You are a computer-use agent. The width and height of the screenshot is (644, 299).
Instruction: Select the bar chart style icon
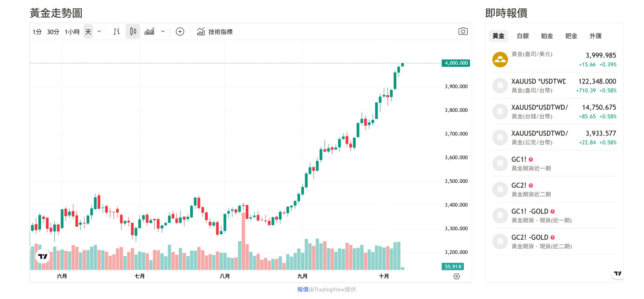click(x=117, y=32)
